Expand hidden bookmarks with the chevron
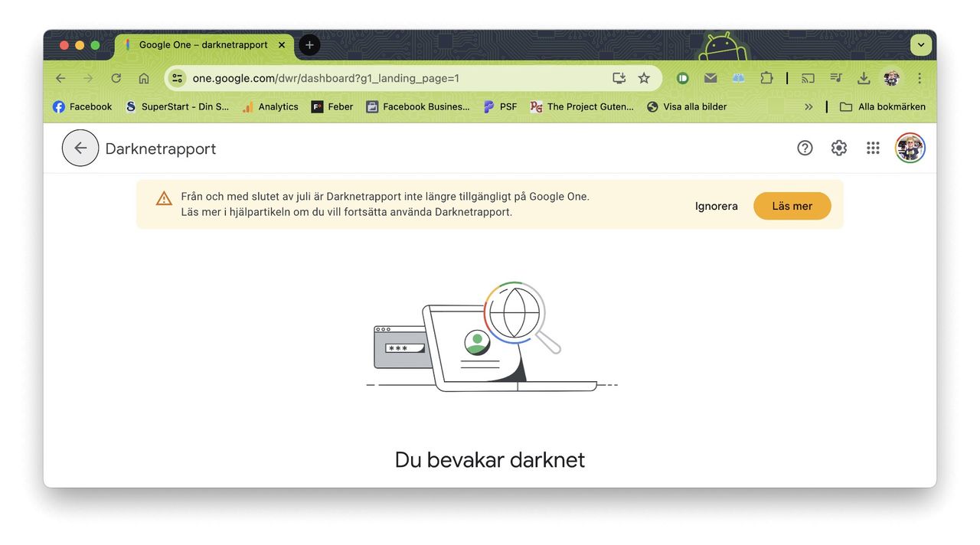This screenshot has height=545, width=980. click(x=808, y=106)
